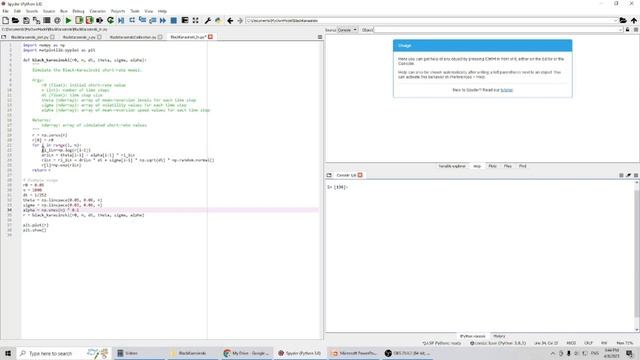Click the blue Stop debugging square icon
This screenshot has width=640, height=360.
(x=173, y=20)
